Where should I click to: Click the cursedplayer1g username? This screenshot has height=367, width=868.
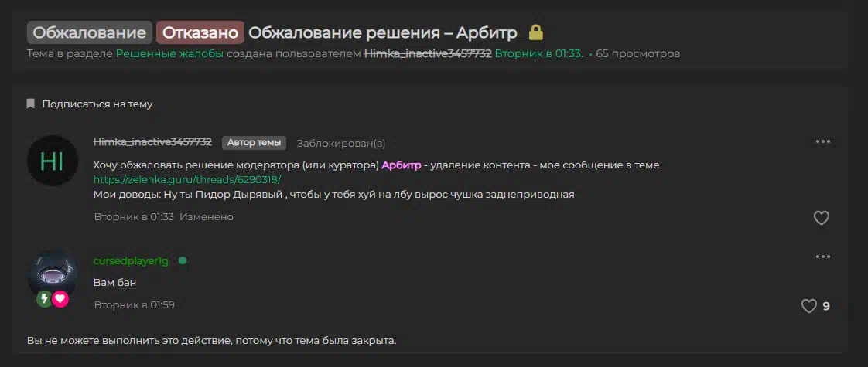click(131, 261)
